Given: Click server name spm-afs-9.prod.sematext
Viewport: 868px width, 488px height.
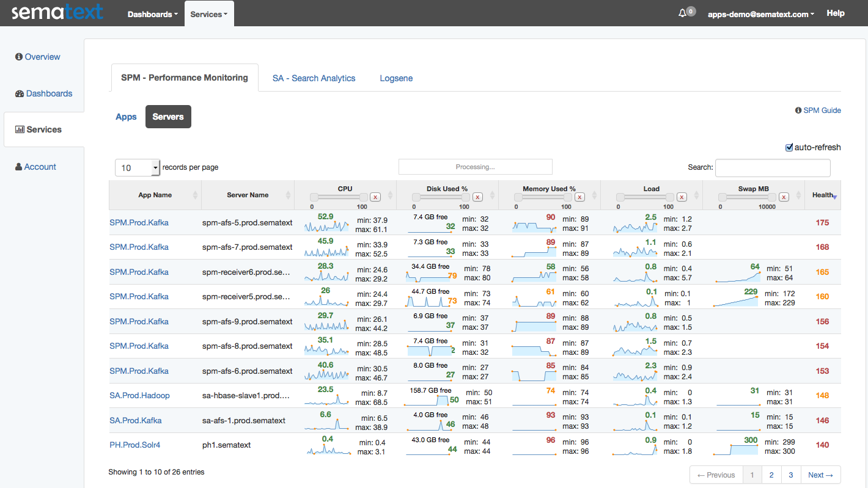Looking at the screenshot, I should tap(247, 321).
